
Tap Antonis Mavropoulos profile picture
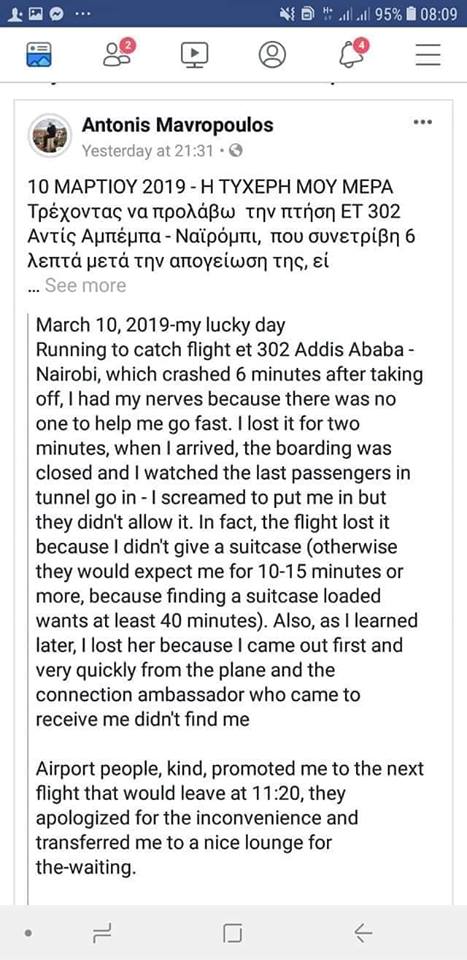point(50,136)
